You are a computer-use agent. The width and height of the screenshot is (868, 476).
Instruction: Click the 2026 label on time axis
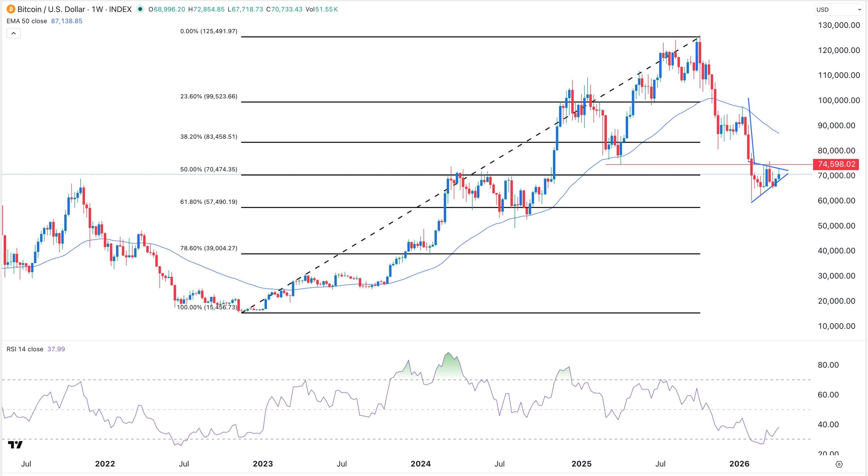tap(739, 464)
